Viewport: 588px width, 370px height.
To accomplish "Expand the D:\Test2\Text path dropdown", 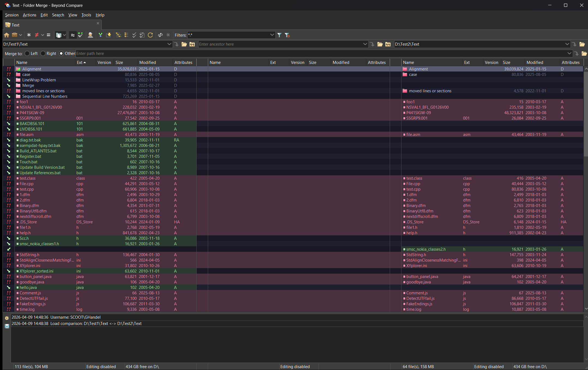I will pyautogui.click(x=567, y=44).
